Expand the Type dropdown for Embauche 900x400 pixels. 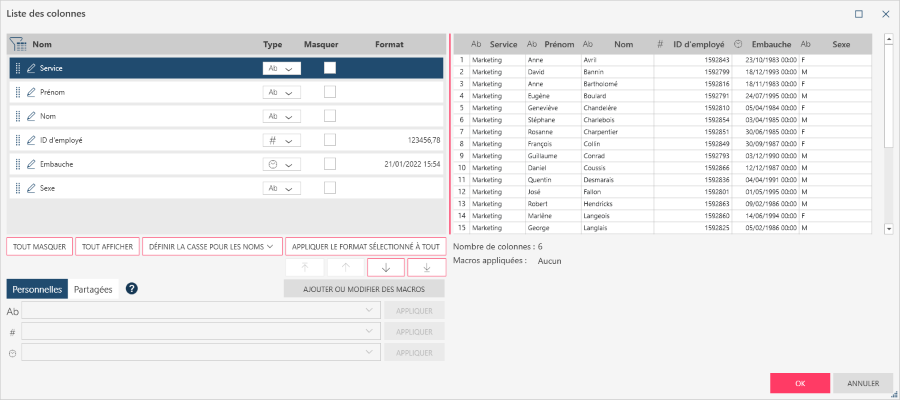click(x=280, y=164)
